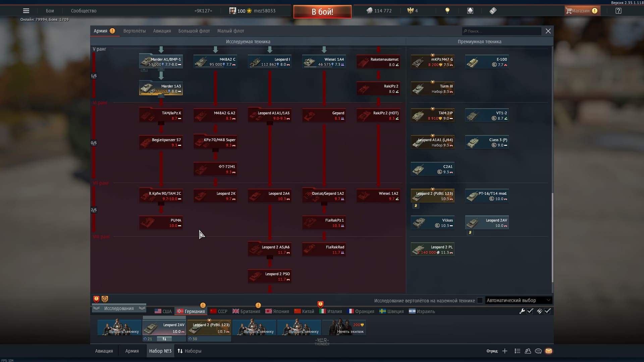Open the hamburger main menu

point(26,11)
